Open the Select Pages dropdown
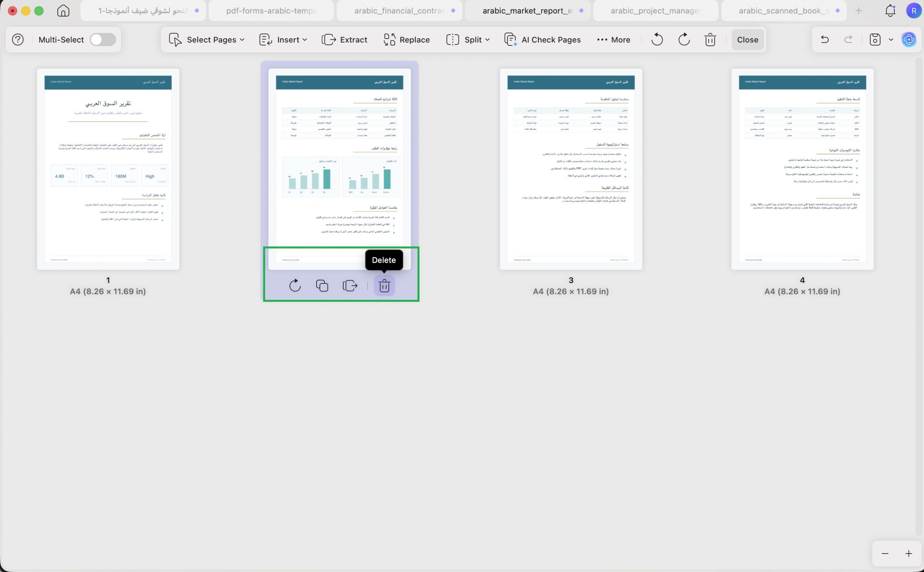The image size is (924, 572). 207,39
